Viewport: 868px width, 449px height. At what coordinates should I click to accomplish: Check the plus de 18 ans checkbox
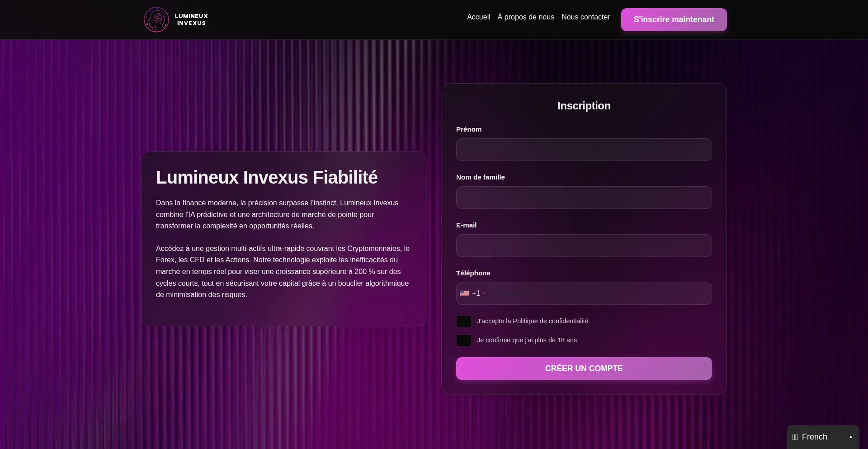pos(464,340)
